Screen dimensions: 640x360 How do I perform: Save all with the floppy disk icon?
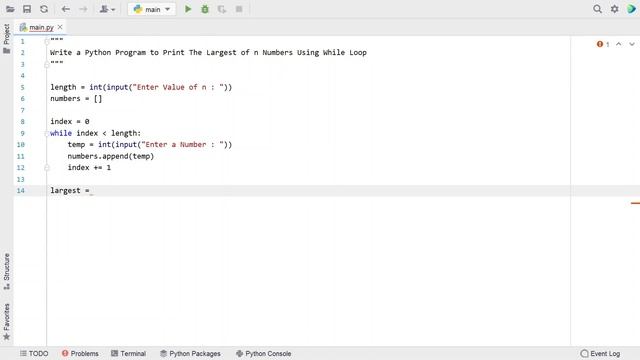click(x=27, y=9)
